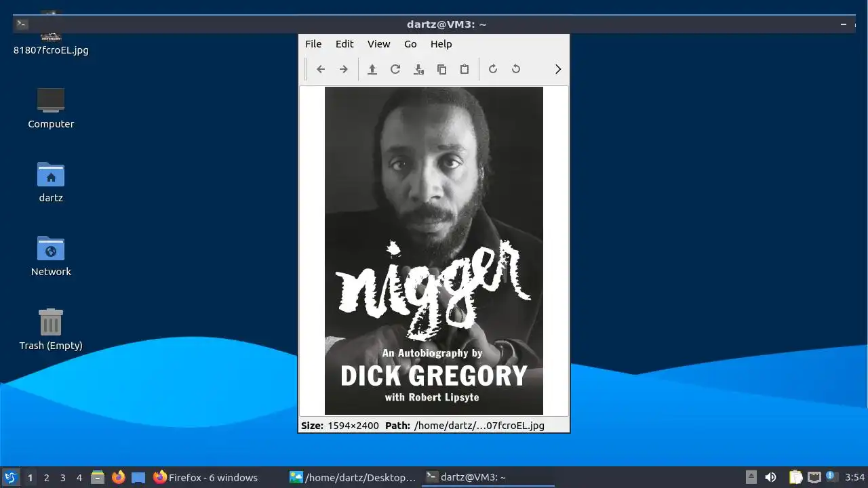
Task: Switch to workspace 1
Action: pyautogui.click(x=30, y=478)
